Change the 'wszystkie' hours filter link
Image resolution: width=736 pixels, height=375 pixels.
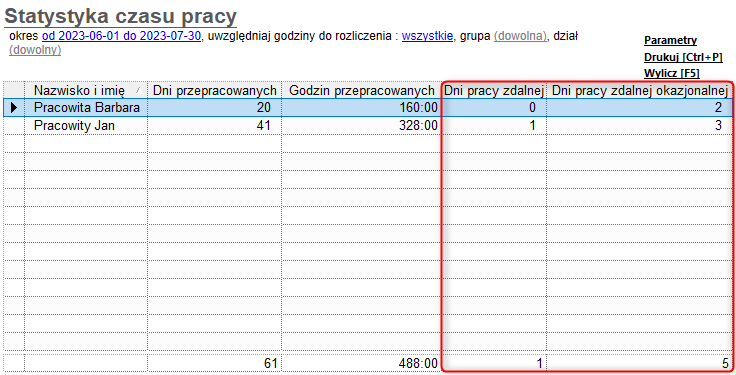[427, 36]
